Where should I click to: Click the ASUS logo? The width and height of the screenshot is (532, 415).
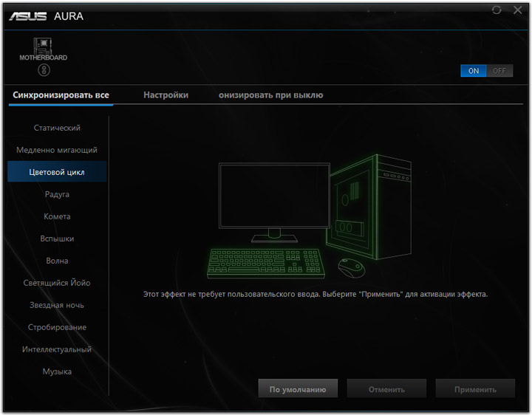[28, 16]
